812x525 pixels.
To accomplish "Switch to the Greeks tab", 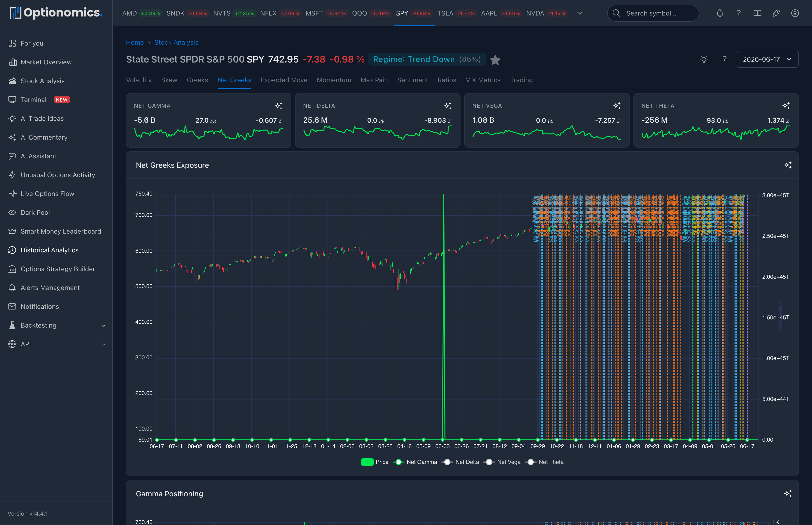I will click(197, 80).
